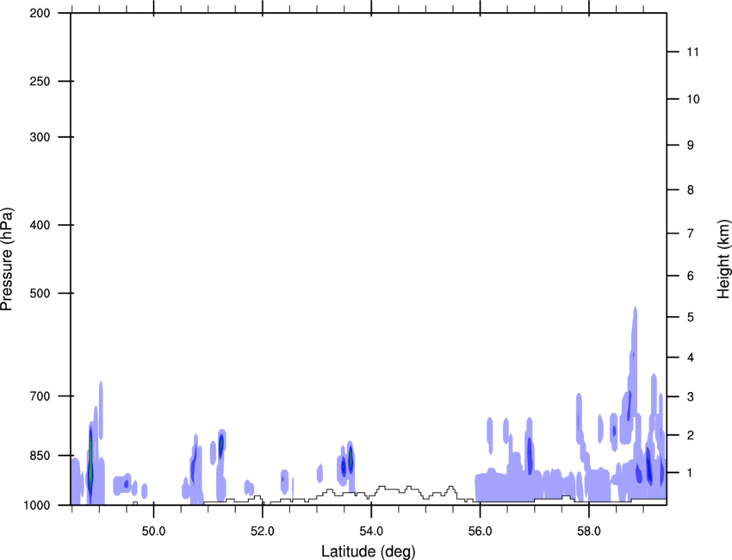The width and height of the screenshot is (732, 560).
Task: Click the 56.0 latitude tick label
Action: pos(480,532)
